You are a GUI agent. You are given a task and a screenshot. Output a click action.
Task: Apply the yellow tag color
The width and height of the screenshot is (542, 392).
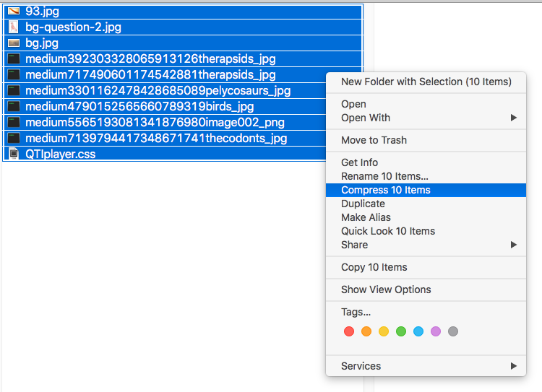[384, 331]
